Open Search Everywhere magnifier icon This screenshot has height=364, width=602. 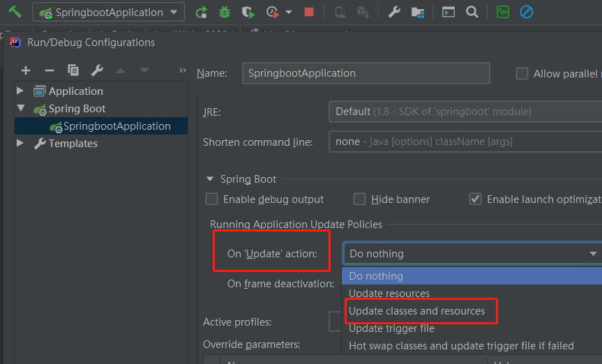[x=472, y=13]
